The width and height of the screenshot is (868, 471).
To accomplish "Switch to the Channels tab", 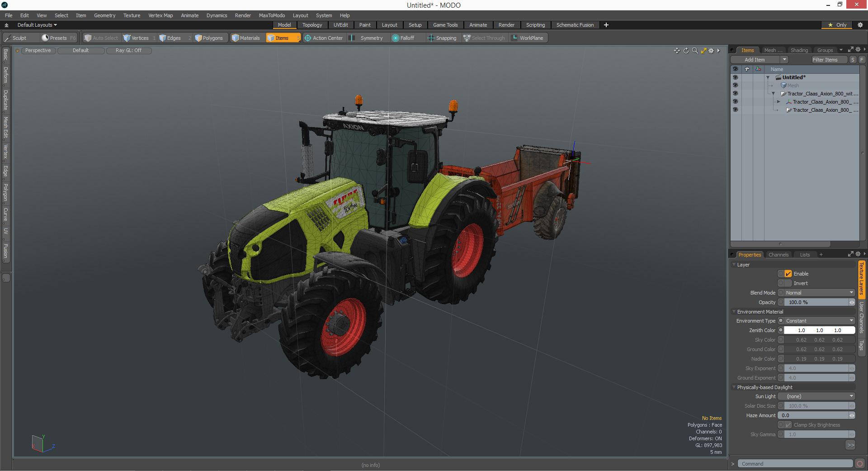I will click(x=778, y=255).
